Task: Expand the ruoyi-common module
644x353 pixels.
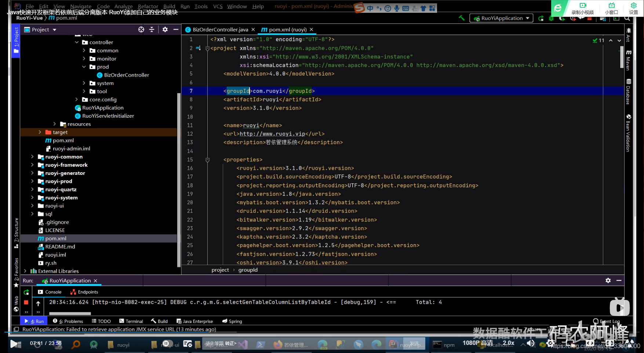Action: point(32,157)
